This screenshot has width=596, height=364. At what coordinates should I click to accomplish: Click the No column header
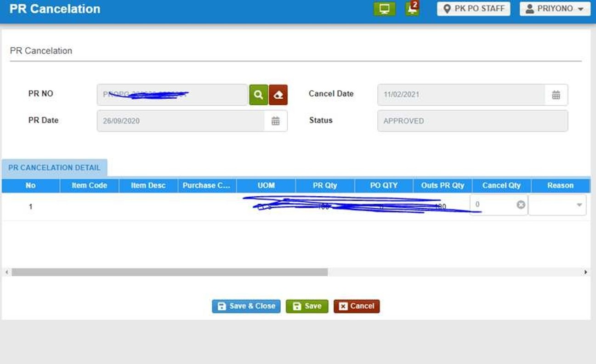31,185
